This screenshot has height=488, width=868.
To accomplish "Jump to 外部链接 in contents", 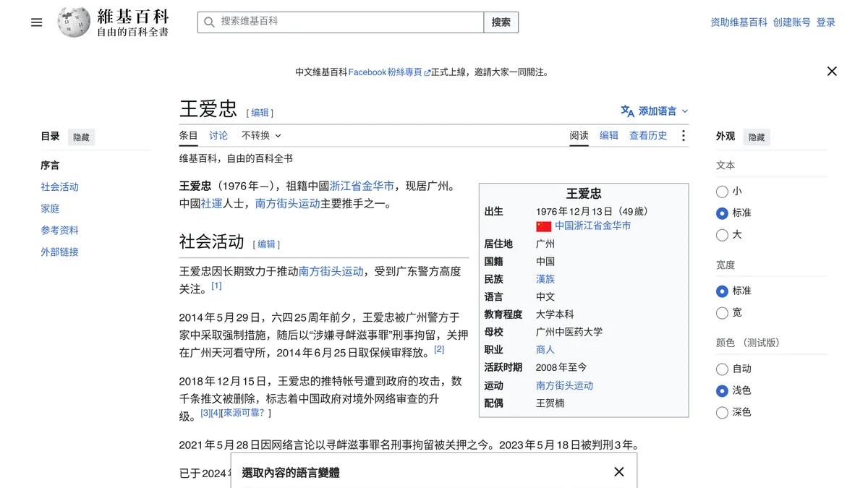I will point(59,252).
